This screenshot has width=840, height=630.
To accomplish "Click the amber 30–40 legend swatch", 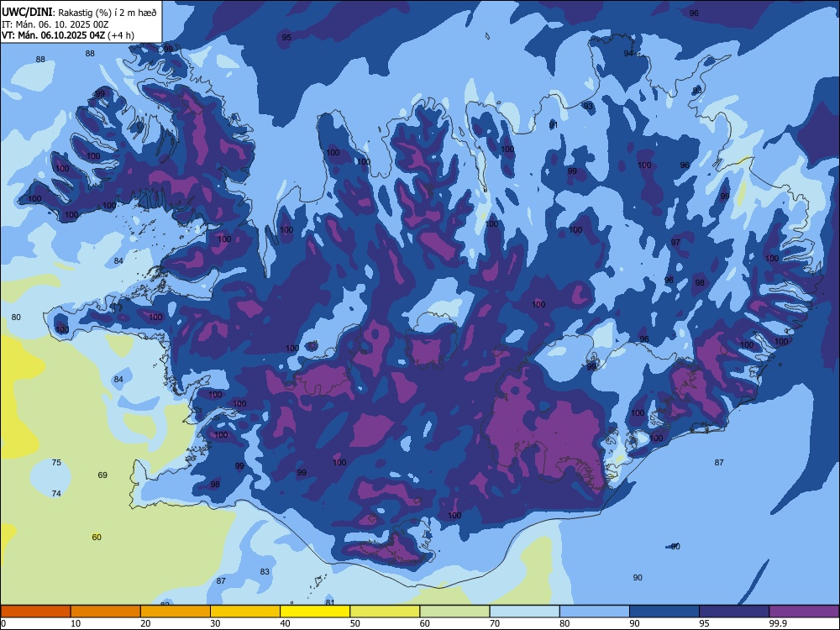I will pyautogui.click(x=245, y=612).
